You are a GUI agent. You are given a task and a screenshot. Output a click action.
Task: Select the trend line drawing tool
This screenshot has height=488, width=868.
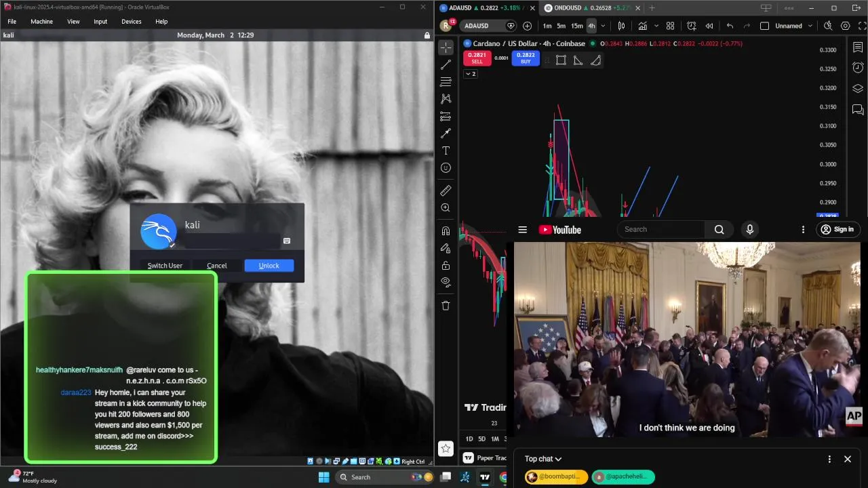446,65
